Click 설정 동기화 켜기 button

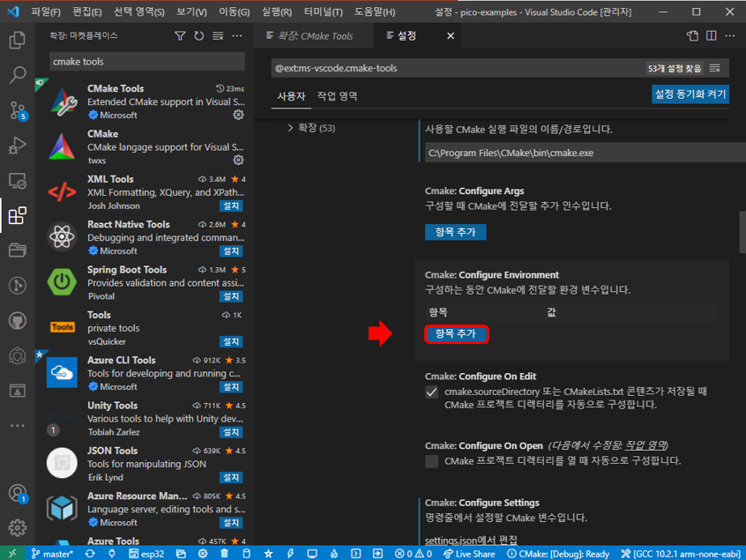(x=690, y=94)
